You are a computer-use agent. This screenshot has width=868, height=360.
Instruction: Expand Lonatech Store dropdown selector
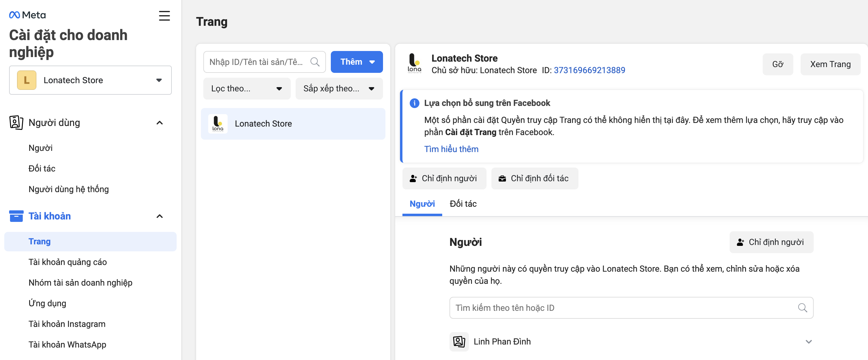[x=90, y=80]
